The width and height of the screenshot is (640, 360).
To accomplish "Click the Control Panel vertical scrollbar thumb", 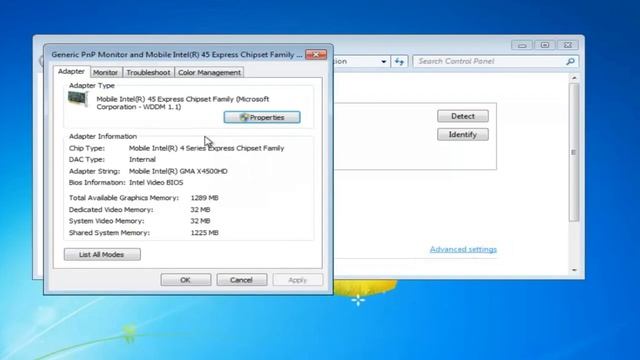I will click(574, 152).
